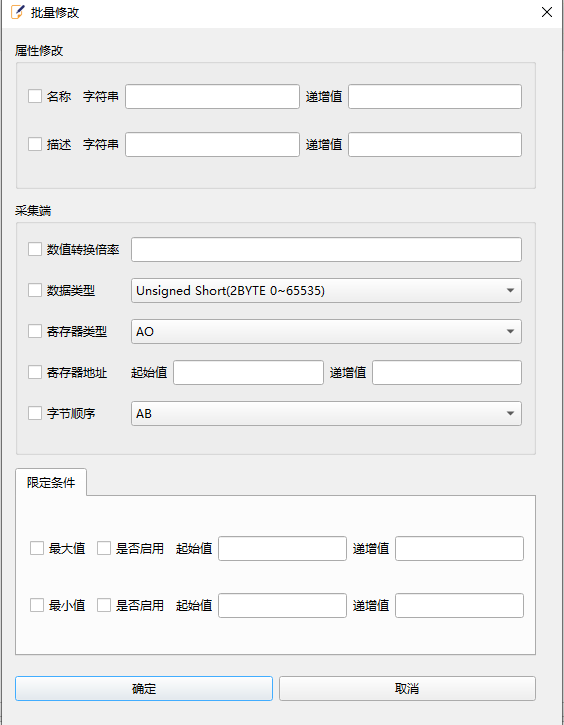Image resolution: width=564 pixels, height=725 pixels.
Task: Focus the 名称 字符串 input field
Action: 212,97
